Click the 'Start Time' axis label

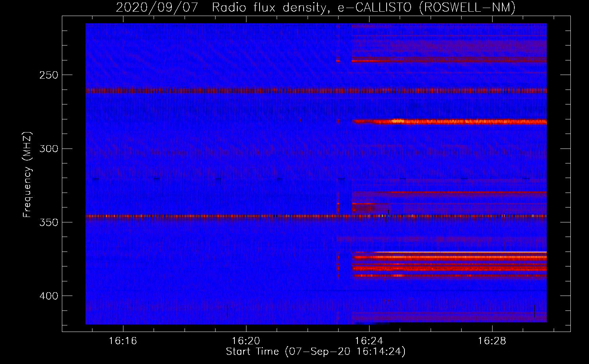(x=316, y=352)
